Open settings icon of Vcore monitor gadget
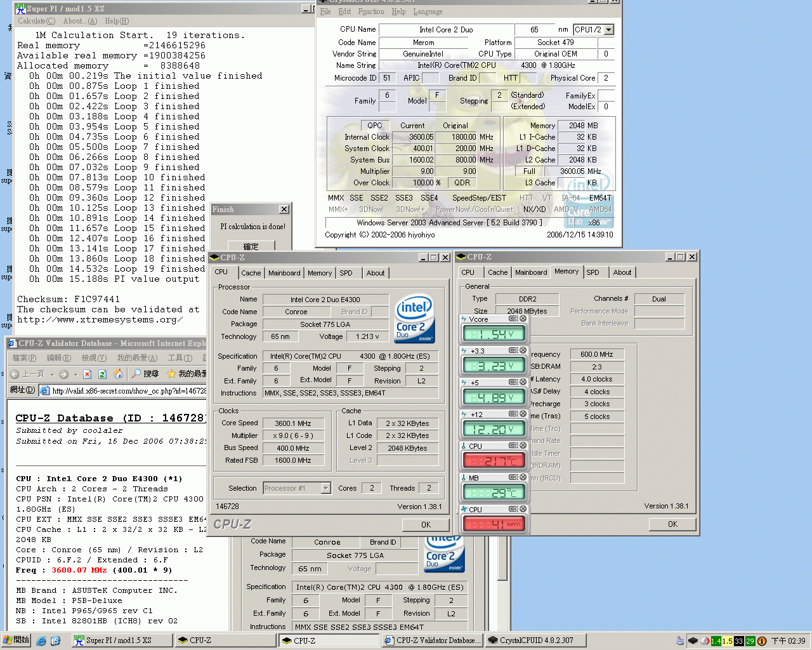The image size is (812, 650). pos(513,319)
